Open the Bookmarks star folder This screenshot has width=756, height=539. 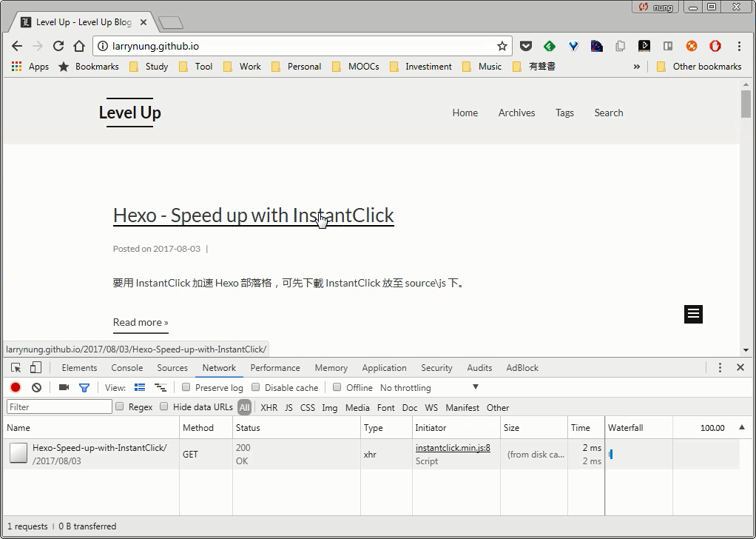tap(88, 67)
